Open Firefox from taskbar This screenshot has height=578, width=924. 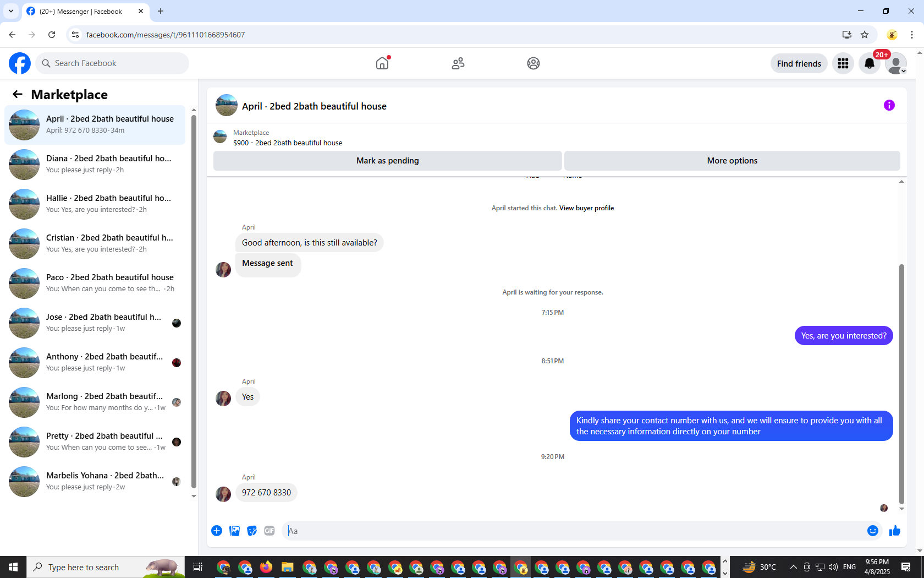pyautogui.click(x=266, y=567)
